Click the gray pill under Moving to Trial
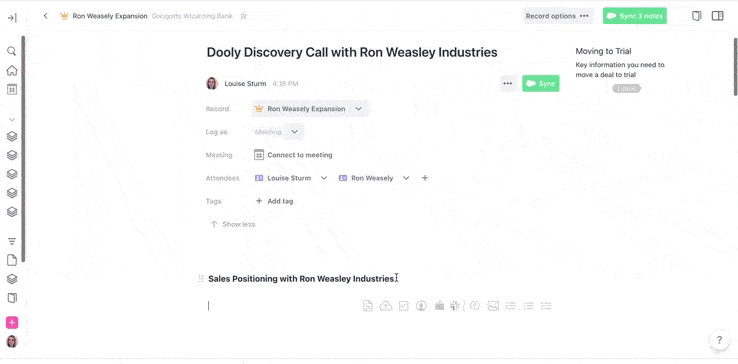The image size is (738, 364). 626,88
